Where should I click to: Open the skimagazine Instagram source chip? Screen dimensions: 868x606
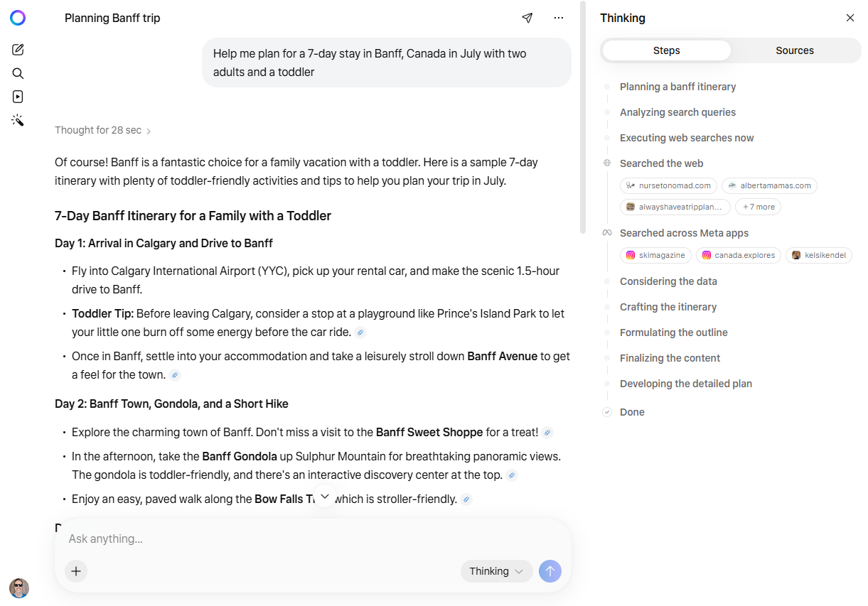(655, 254)
